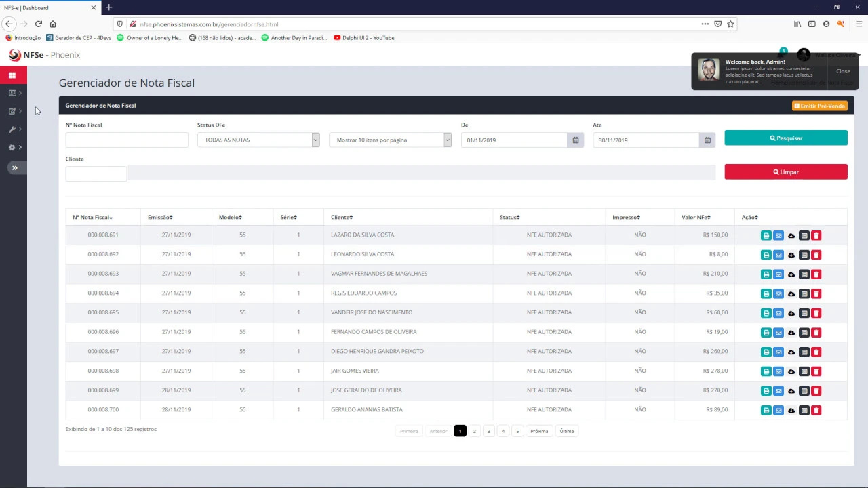Select client LAZARO DA SILVA COSTA
868x488 pixels.
click(x=362, y=235)
